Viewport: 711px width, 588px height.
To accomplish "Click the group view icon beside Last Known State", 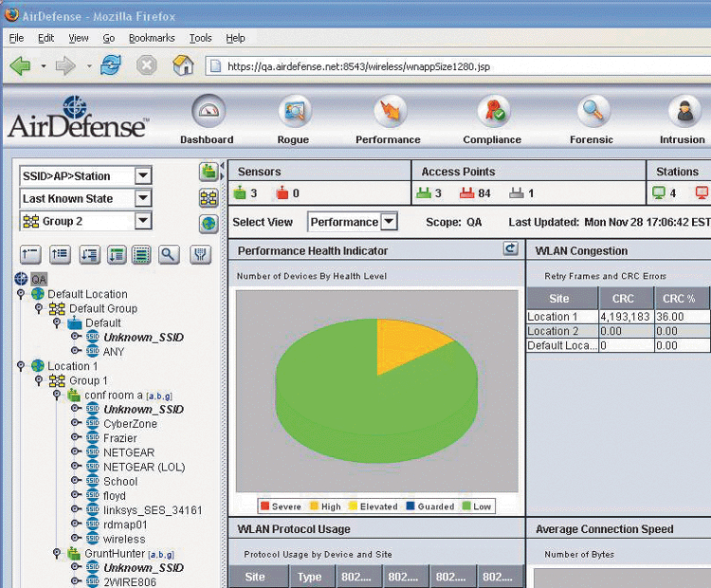I will [x=209, y=198].
